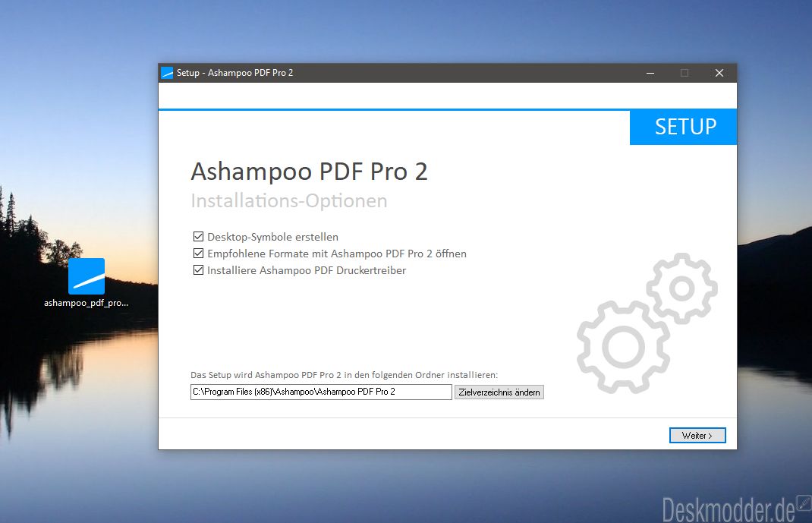Toggle Empfohlene Formate mit Ashampoo PDF Pro 2 öffnen
812x523 pixels.
click(x=198, y=254)
